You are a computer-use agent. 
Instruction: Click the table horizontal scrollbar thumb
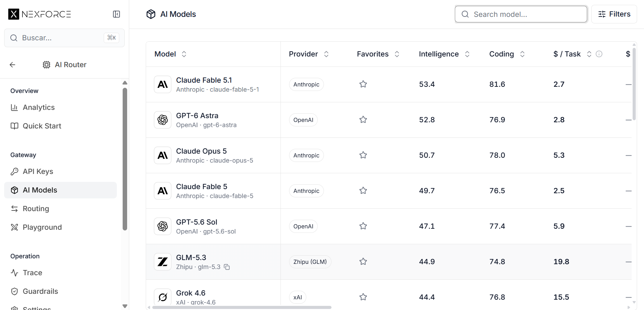point(242,307)
